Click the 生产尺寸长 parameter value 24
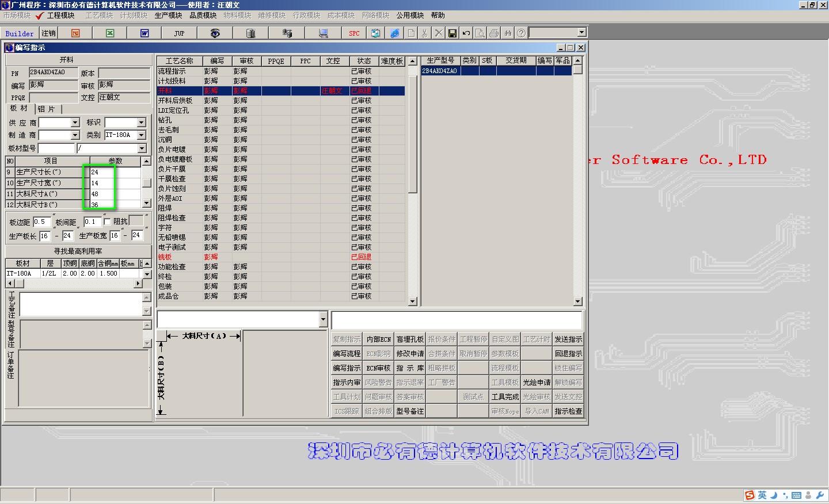Image resolution: width=829 pixels, height=504 pixels. point(115,172)
